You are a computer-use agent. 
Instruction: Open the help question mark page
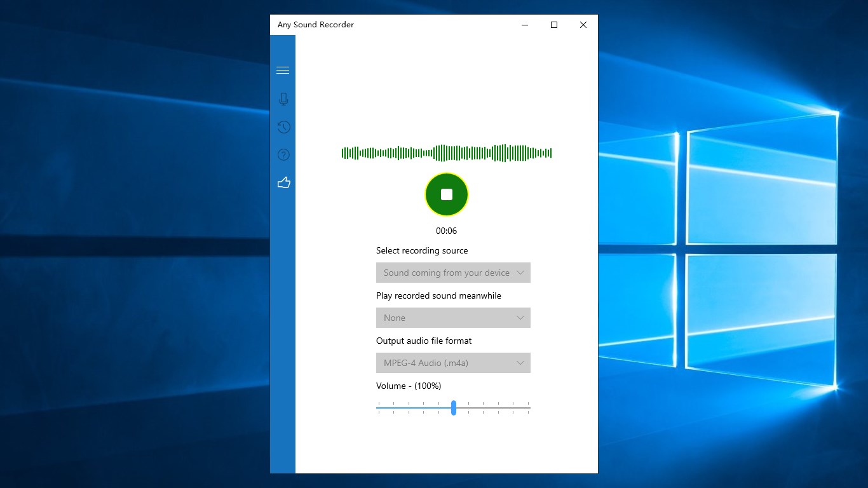click(x=283, y=154)
